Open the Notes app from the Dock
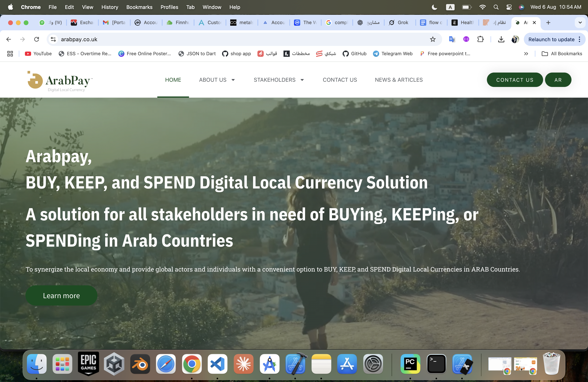 (x=321, y=364)
